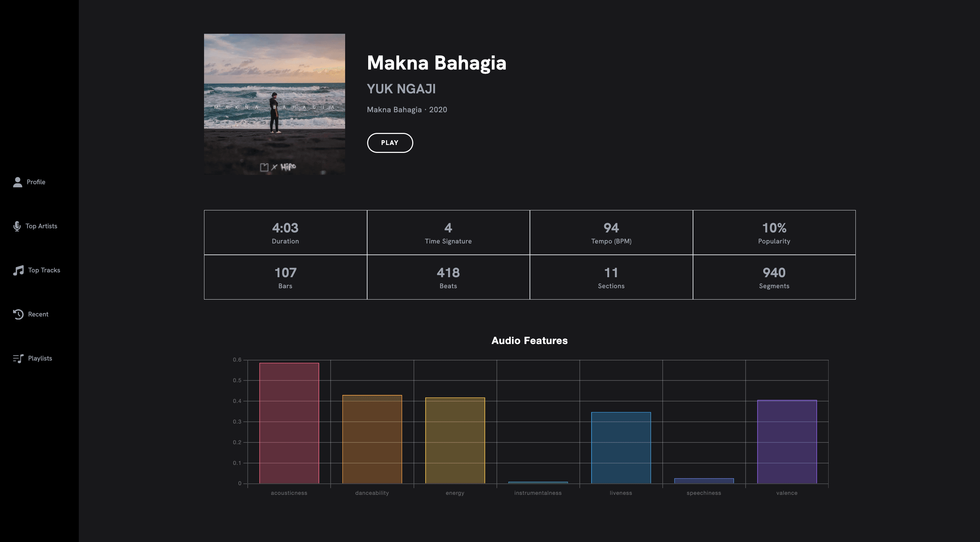Click the acousticness bar in chart
The image size is (980, 542).
(289, 423)
